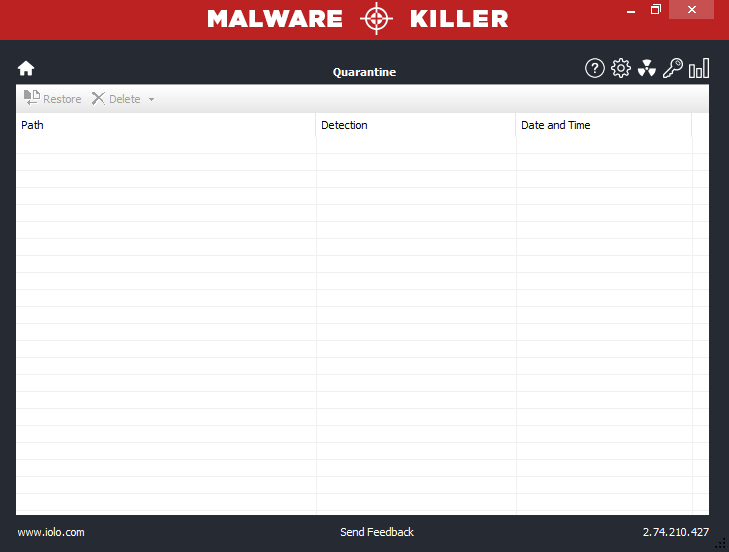Screen dimensions: 729x552
Task: Open the license key icon
Action: pos(673,68)
